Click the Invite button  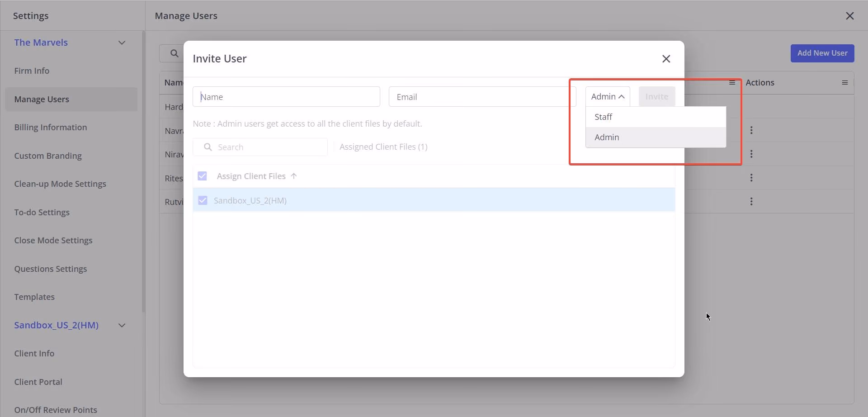[x=657, y=96]
